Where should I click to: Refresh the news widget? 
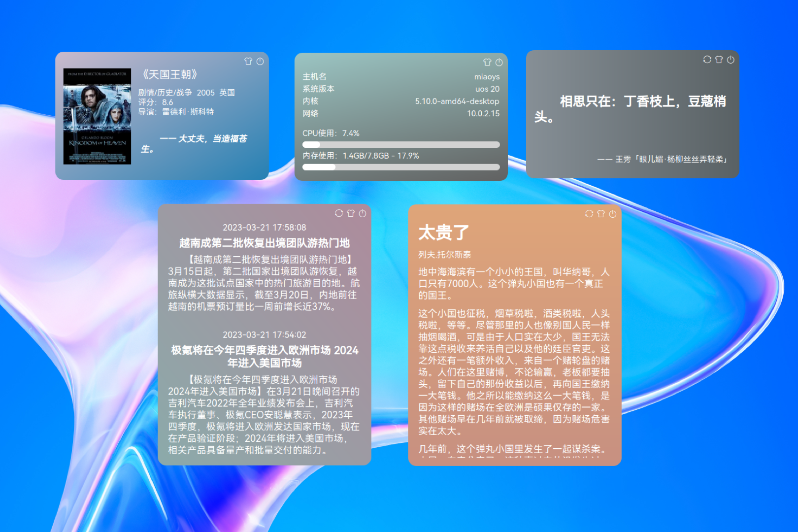[x=339, y=213]
